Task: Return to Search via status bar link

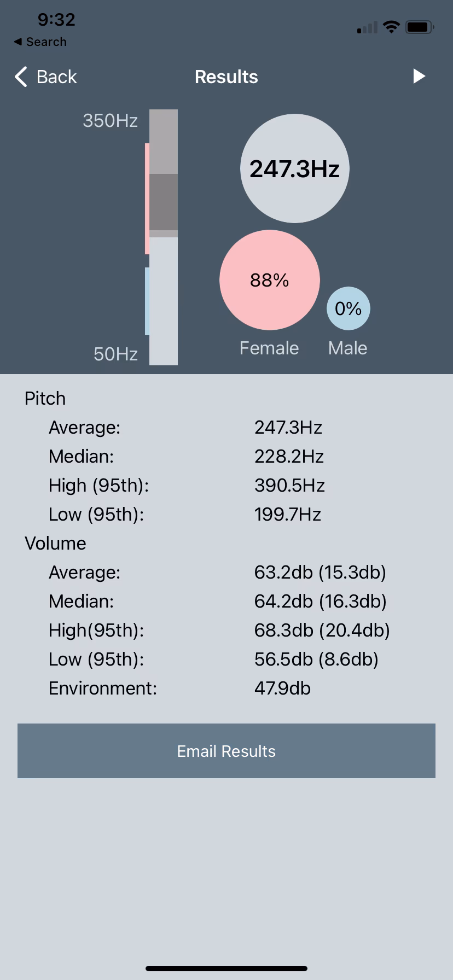Action: click(x=40, y=42)
